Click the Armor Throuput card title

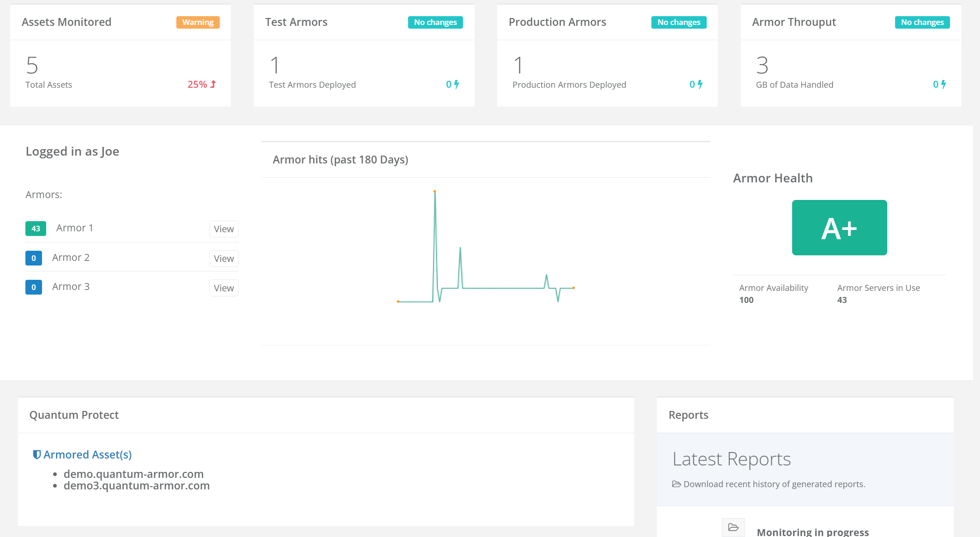click(794, 22)
